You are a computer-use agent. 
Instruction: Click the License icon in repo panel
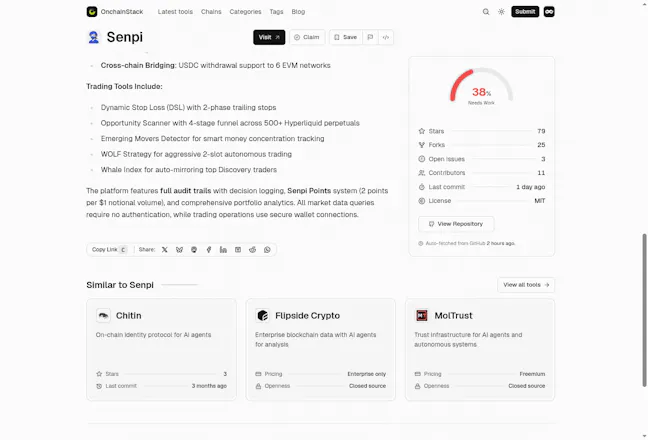[422, 201]
